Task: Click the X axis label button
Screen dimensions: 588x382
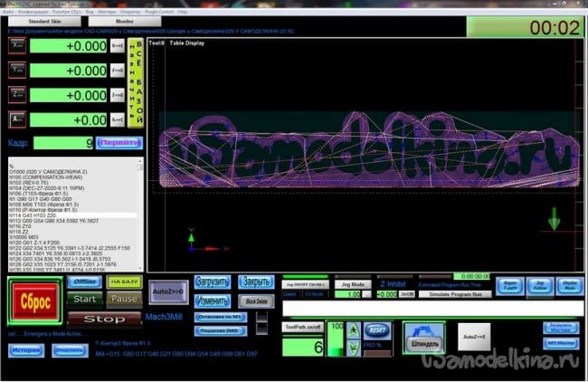Action: pos(15,46)
